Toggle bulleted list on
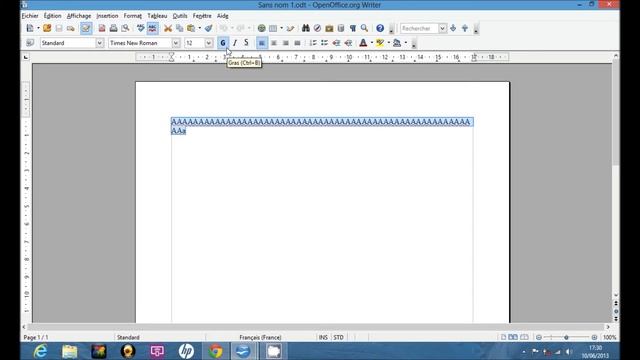This screenshot has height=360, width=640. (x=324, y=43)
